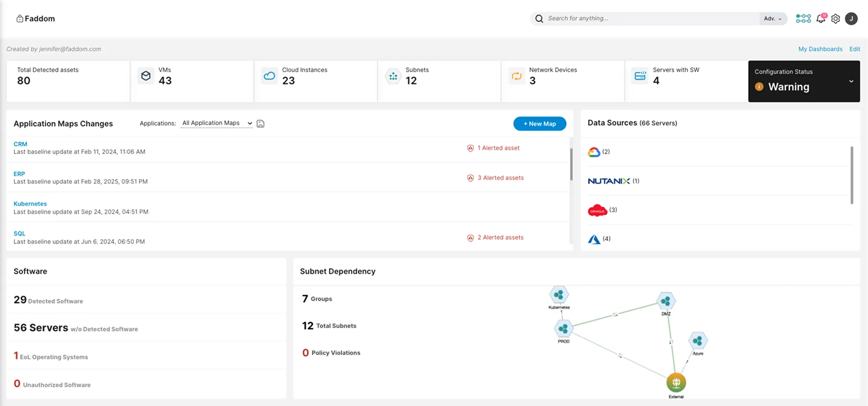Open the ERP application map
The height and width of the screenshot is (406, 868).
click(19, 174)
